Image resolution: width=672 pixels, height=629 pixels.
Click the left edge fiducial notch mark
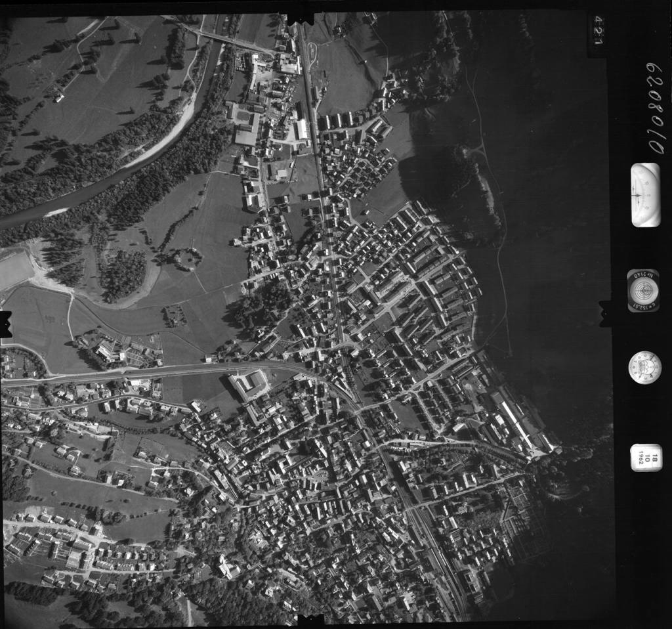(6, 324)
